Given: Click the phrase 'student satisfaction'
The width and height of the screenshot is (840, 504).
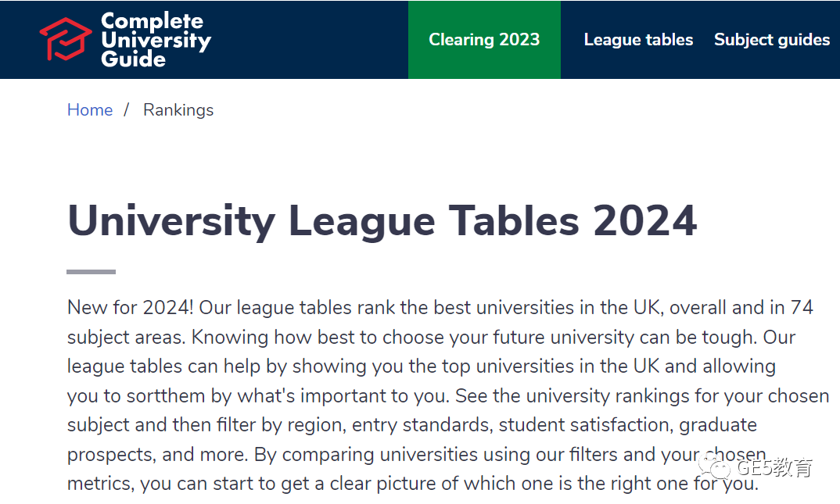Looking at the screenshot, I should [x=584, y=425].
